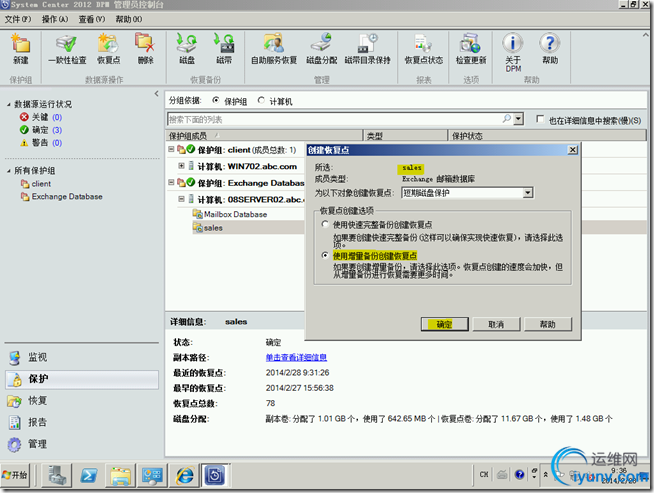Viewport: 654px width, 493px height.
Task: Launch PowerShell from the taskbar
Action: click(89, 475)
